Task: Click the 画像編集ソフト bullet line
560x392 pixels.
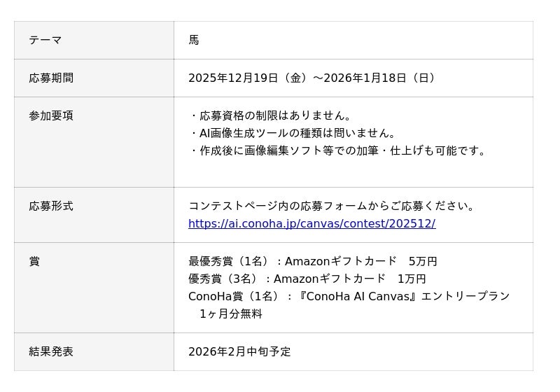Action: pyautogui.click(x=338, y=151)
